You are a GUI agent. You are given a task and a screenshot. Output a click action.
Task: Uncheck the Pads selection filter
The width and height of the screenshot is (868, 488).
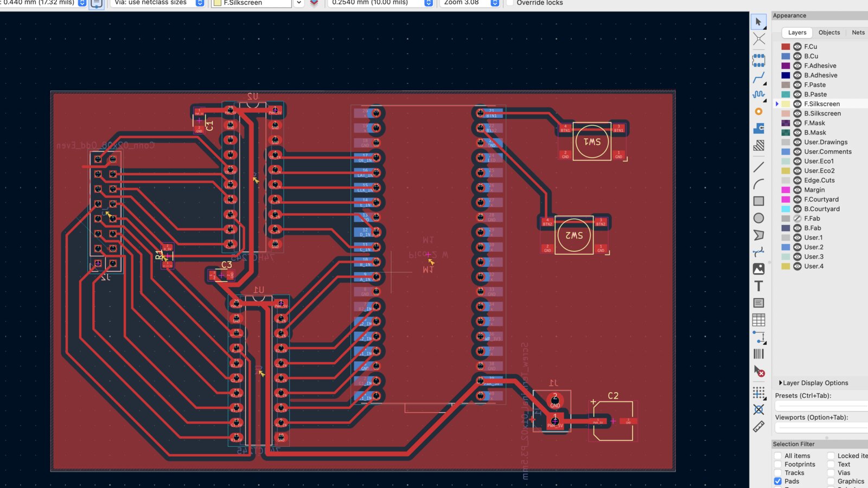(x=778, y=481)
